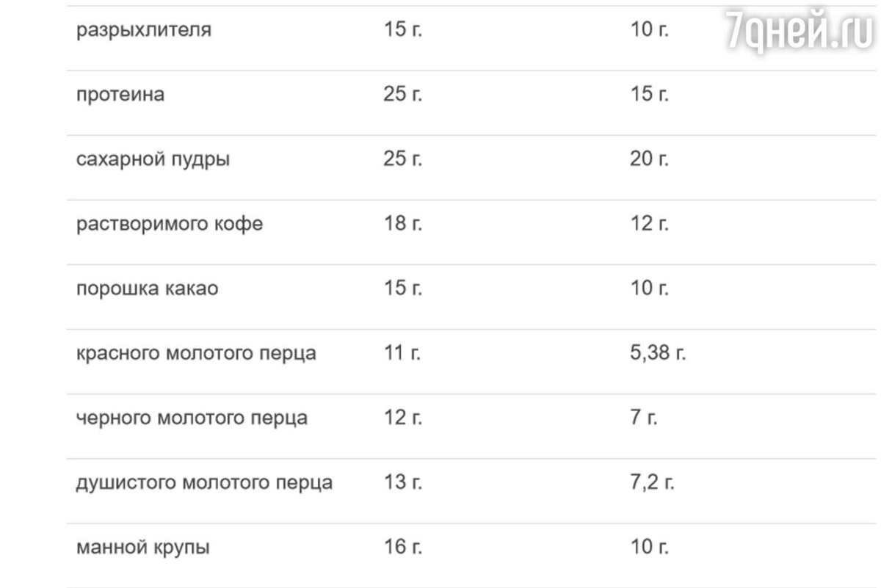Click the 12 г. black pepper value
This screenshot has width=881, height=588.
tap(403, 418)
